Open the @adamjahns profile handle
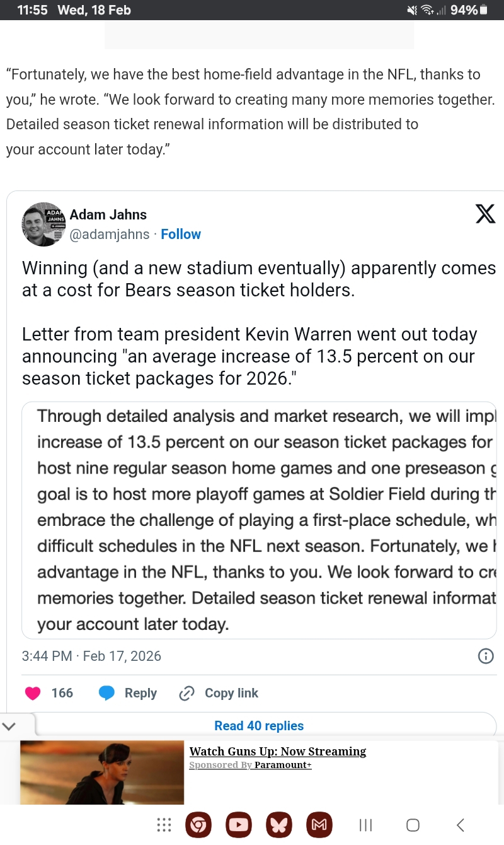 [110, 235]
